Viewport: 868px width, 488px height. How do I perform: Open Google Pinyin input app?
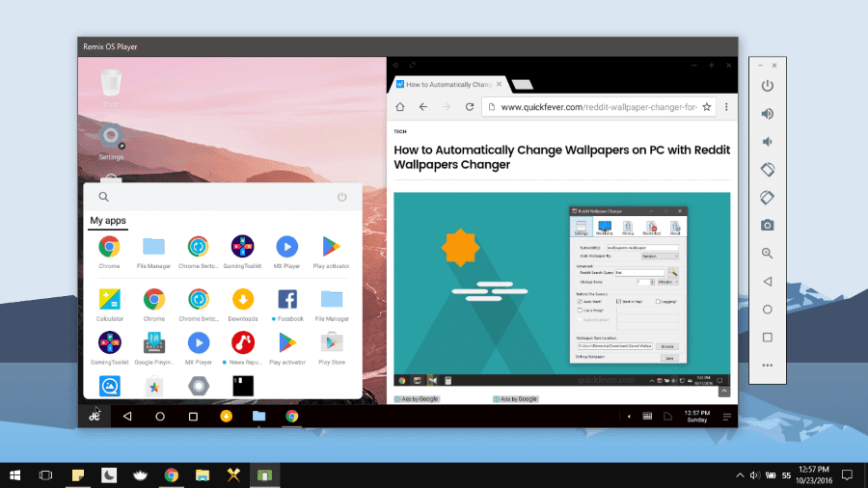pyautogui.click(x=154, y=343)
